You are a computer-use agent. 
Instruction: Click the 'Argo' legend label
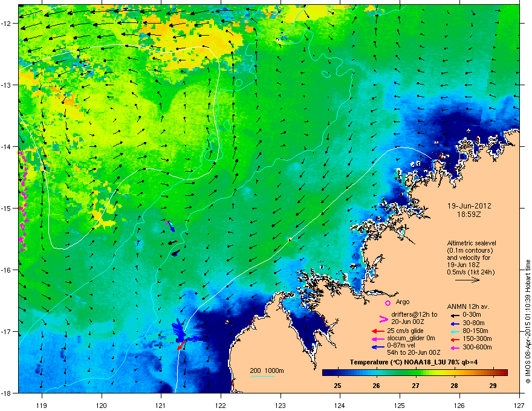(403, 302)
